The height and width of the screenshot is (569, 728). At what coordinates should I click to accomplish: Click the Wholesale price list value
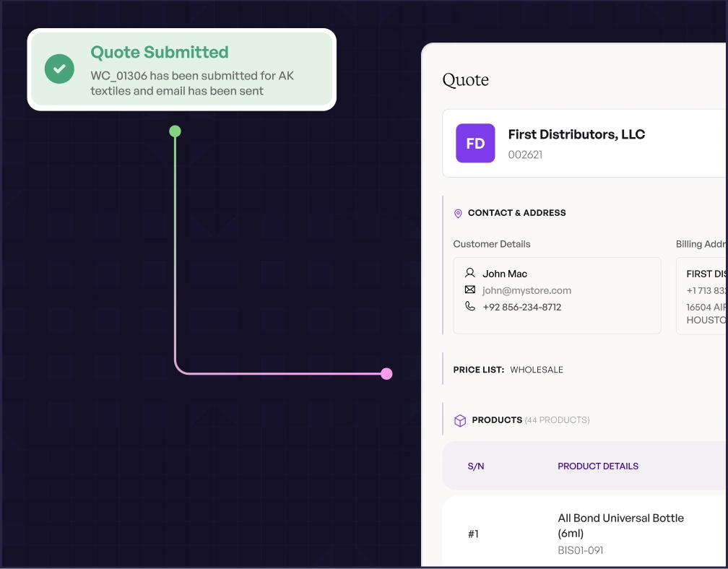pos(537,370)
